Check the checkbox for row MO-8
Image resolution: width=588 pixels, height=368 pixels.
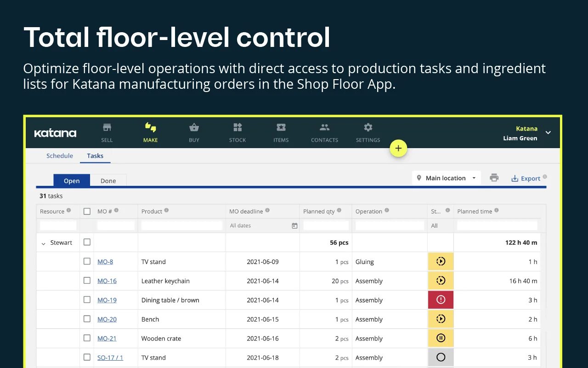(x=87, y=261)
